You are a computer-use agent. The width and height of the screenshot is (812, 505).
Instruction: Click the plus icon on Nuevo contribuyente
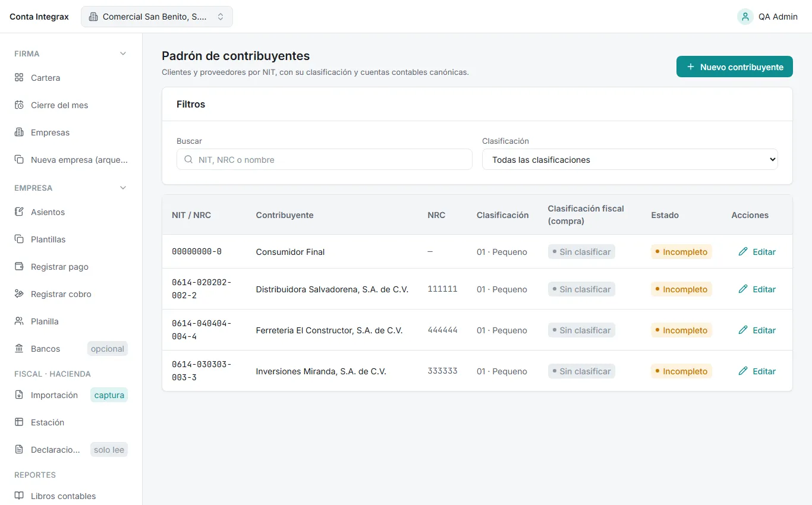[x=691, y=67]
